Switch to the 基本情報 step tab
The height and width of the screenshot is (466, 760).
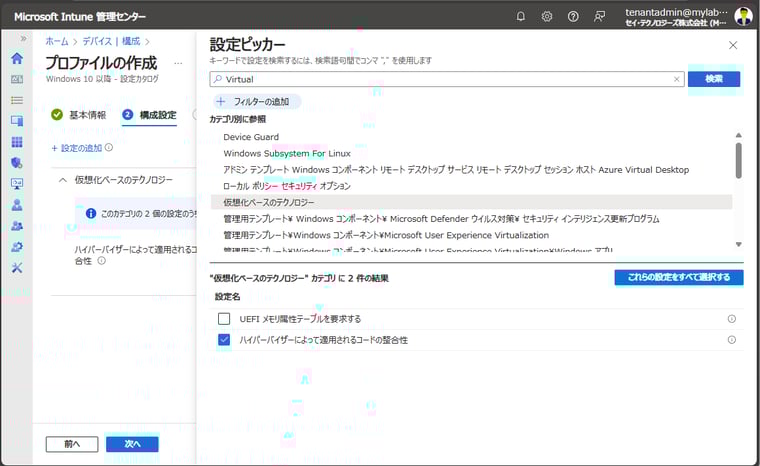click(79, 115)
